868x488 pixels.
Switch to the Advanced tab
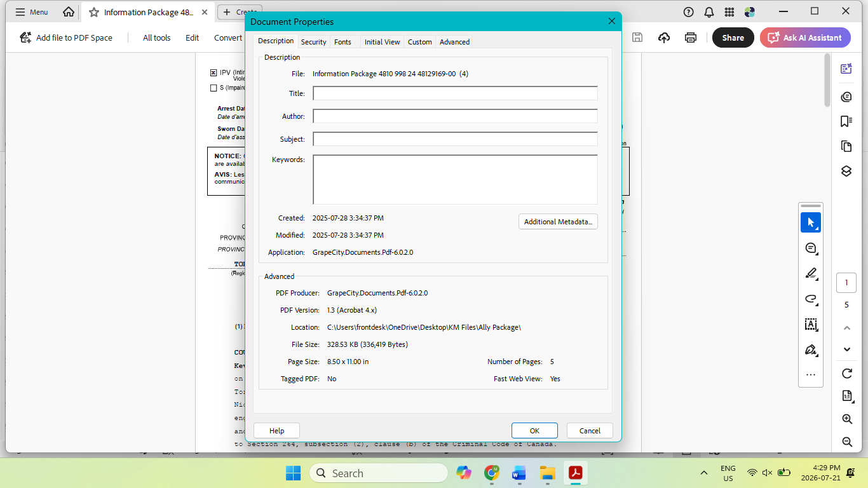click(454, 42)
